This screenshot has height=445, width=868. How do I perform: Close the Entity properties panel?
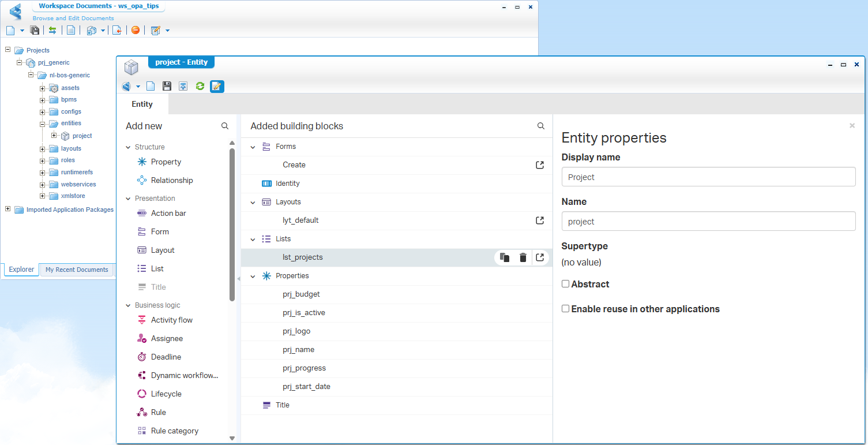(x=852, y=125)
